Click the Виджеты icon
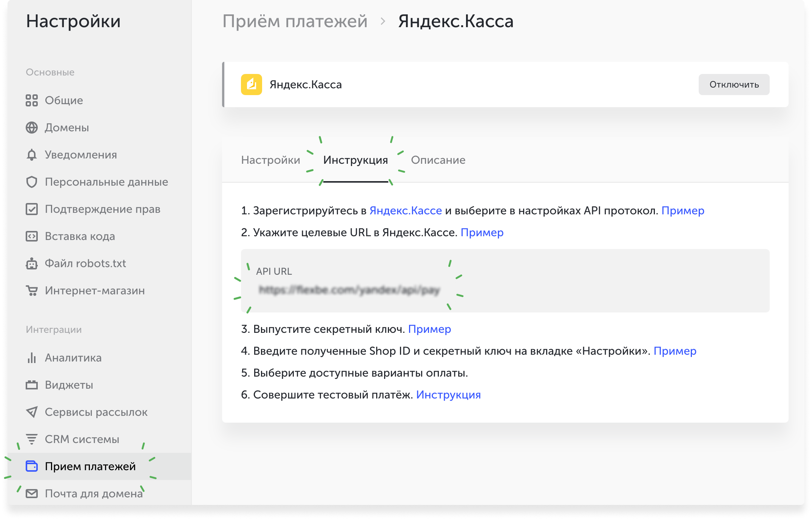Viewport: 812px width, 520px height. 32,385
